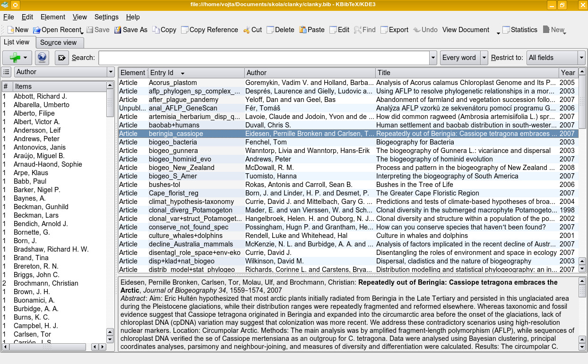Select the disp+klad+nat_biogeo entry
The width and height of the screenshot is (588, 364).
pyautogui.click(x=348, y=261)
